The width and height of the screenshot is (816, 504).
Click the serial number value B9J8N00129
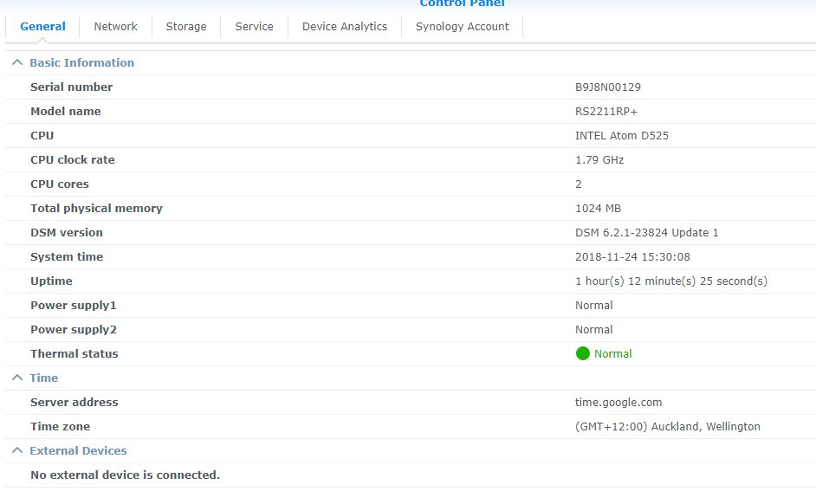point(607,87)
